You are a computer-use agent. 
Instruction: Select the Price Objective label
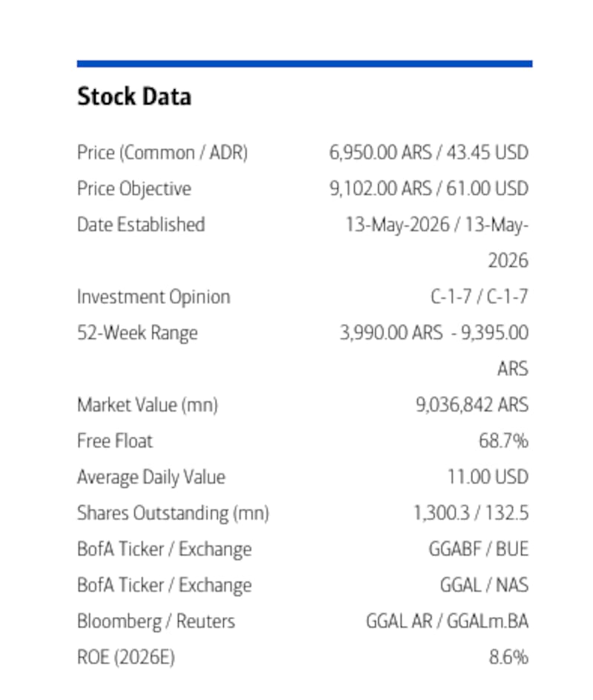click(x=134, y=189)
